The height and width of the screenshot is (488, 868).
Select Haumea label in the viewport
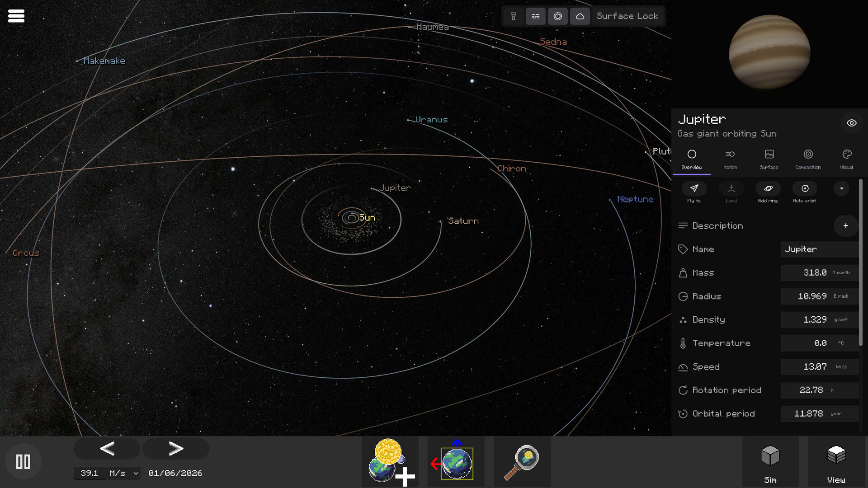tap(432, 27)
